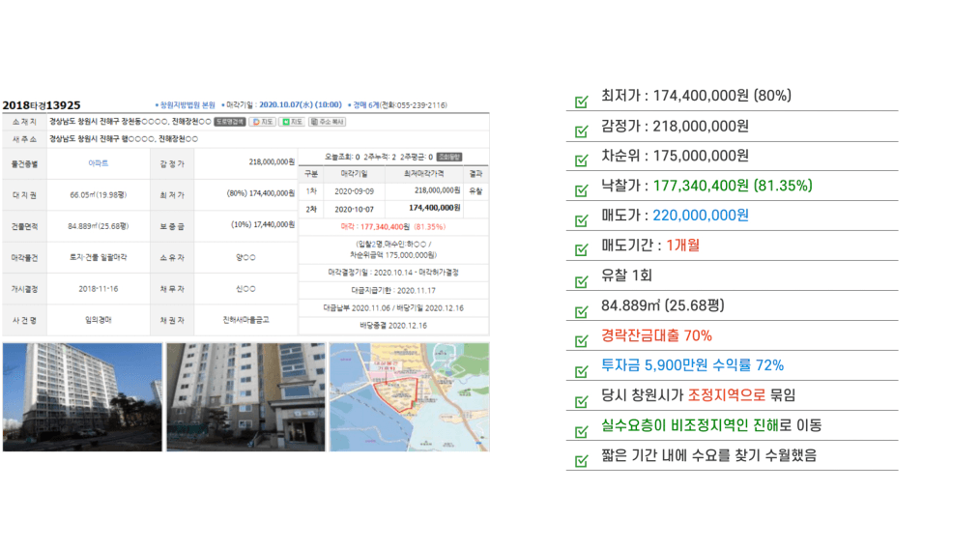Click the 주소 복사 copy address button

click(327, 122)
